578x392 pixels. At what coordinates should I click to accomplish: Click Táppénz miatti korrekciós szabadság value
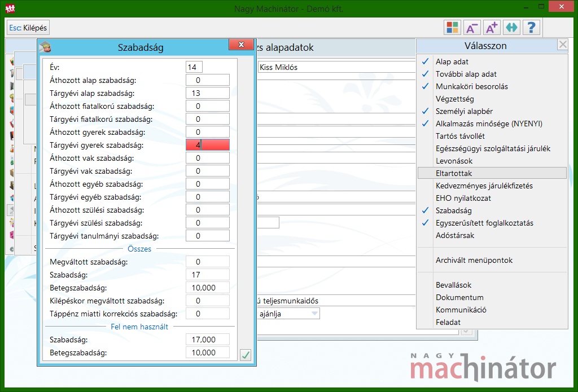tap(208, 314)
